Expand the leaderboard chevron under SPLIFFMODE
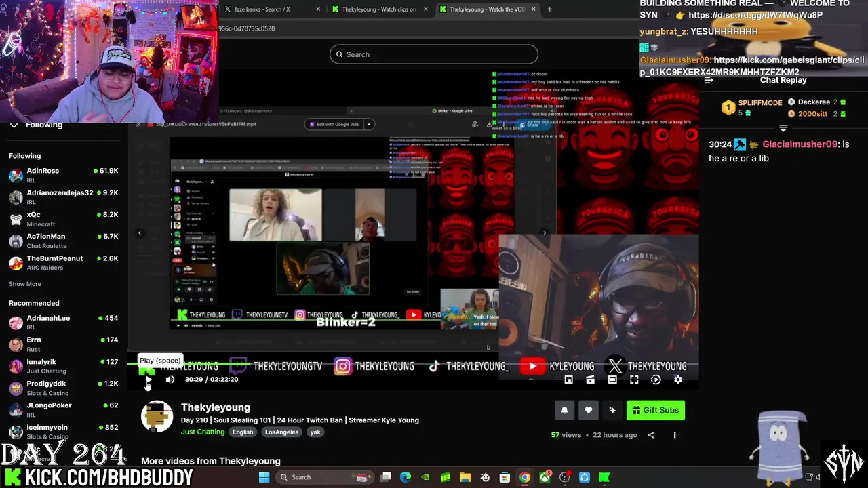The height and width of the screenshot is (488, 868). pyautogui.click(x=783, y=127)
